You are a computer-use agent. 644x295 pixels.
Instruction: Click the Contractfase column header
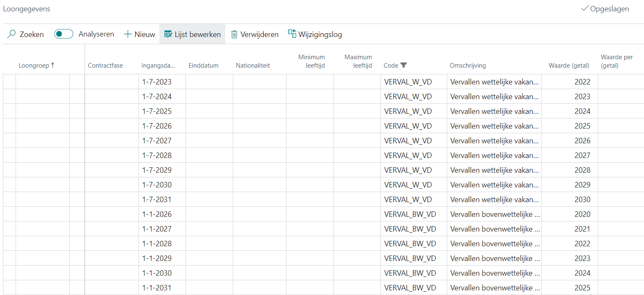pyautogui.click(x=105, y=66)
